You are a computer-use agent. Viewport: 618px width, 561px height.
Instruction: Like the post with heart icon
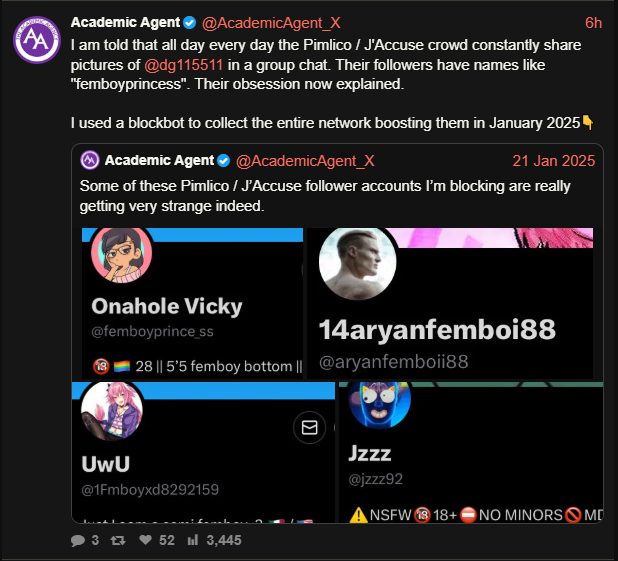click(145, 540)
